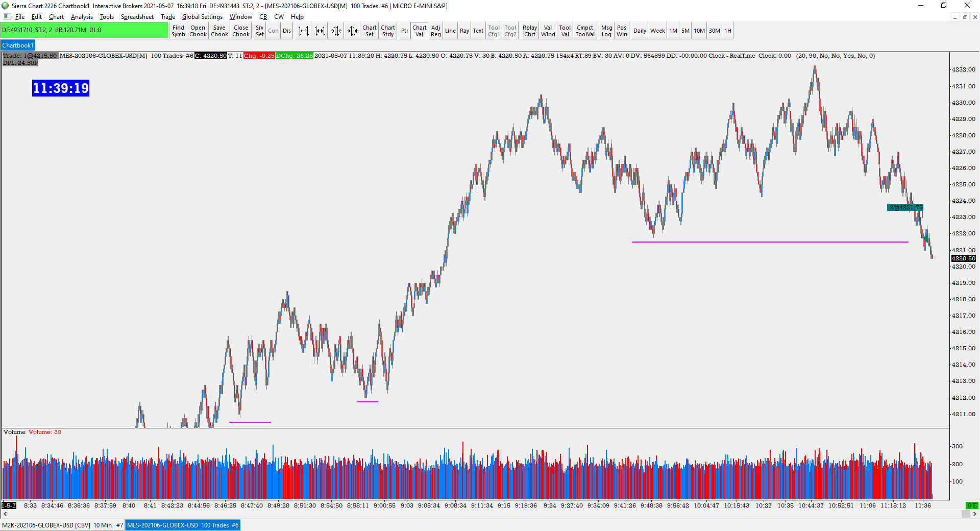
Task: Click the thin compress bar spacing icon
Action: click(x=336, y=31)
